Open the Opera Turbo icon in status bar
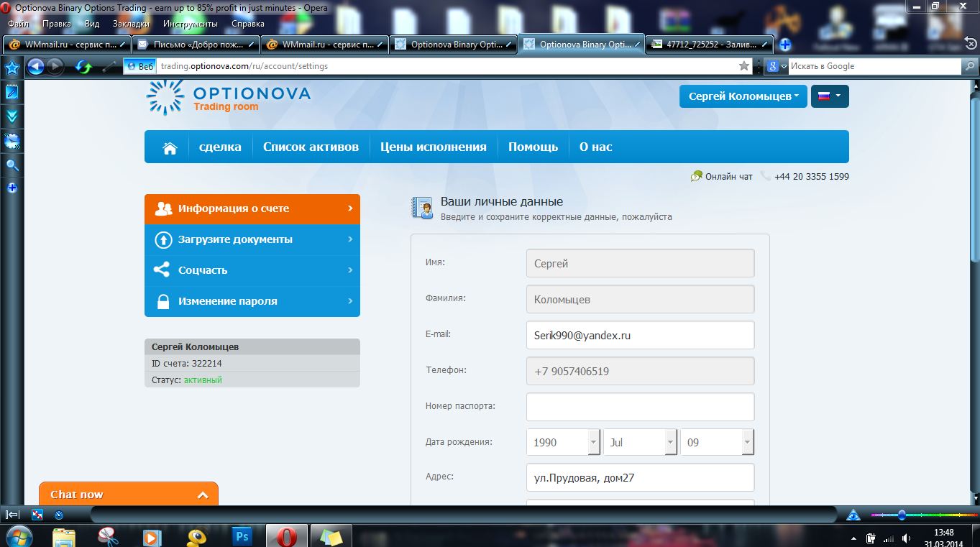The width and height of the screenshot is (980, 547). (59, 515)
